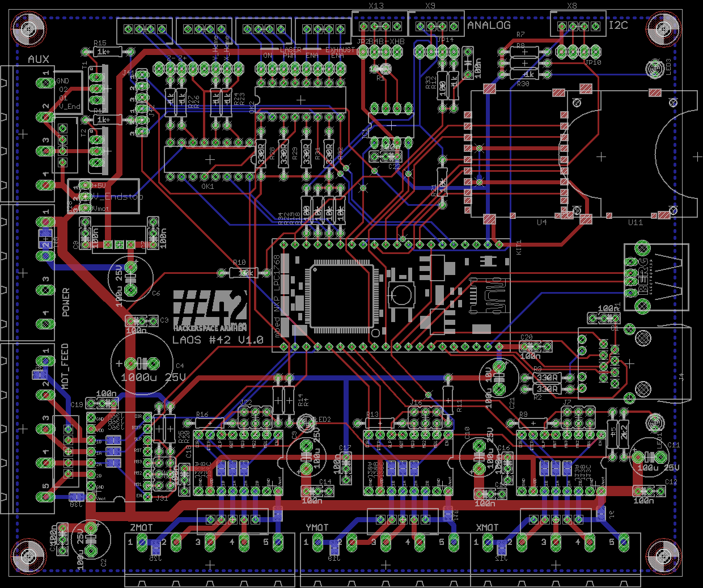Viewport: 703px width, 588px height.
Task: Click the #42 Hackerspace Arnhem logo
Action: tap(210, 311)
